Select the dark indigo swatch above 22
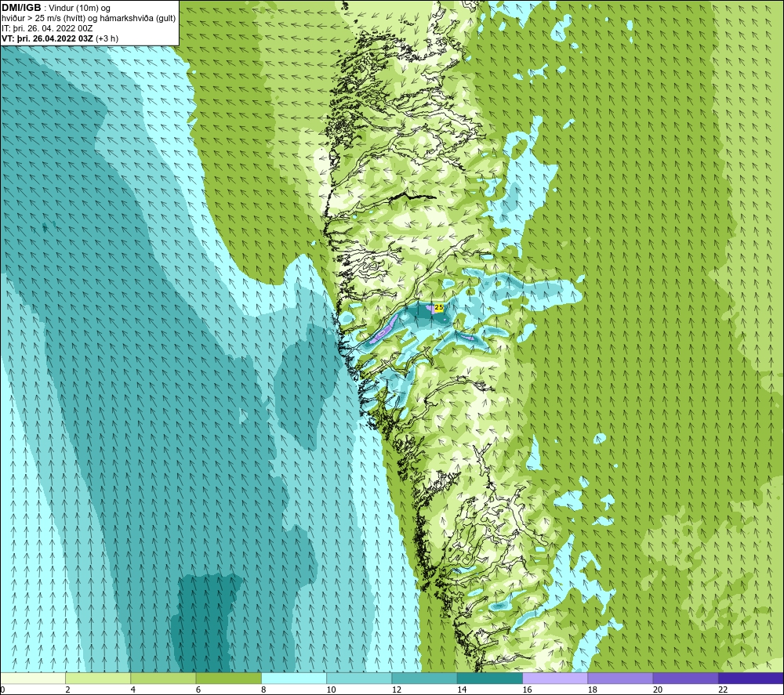 [x=750, y=678]
